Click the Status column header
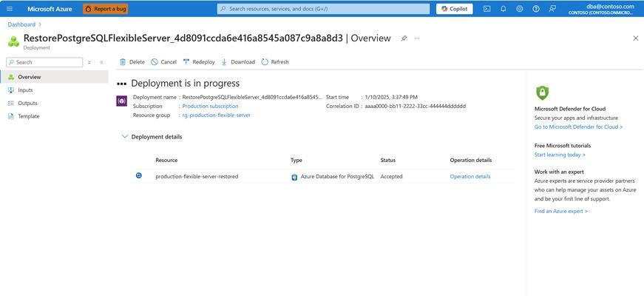Screen dimensions: 644x296 [387, 160]
